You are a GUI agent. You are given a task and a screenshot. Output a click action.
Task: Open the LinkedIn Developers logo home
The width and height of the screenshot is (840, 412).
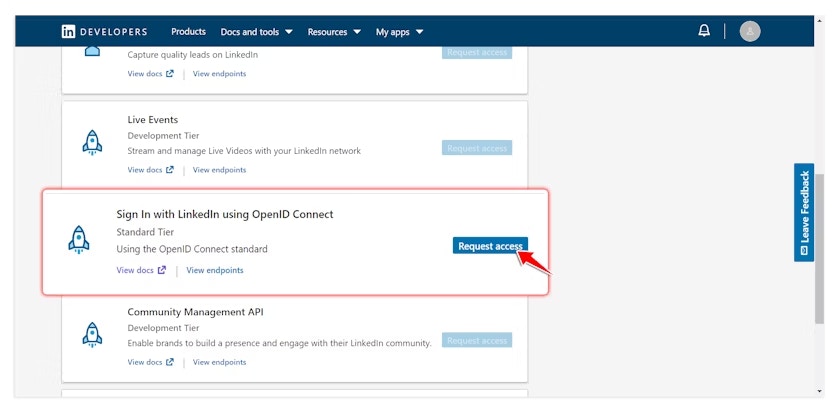[104, 32]
